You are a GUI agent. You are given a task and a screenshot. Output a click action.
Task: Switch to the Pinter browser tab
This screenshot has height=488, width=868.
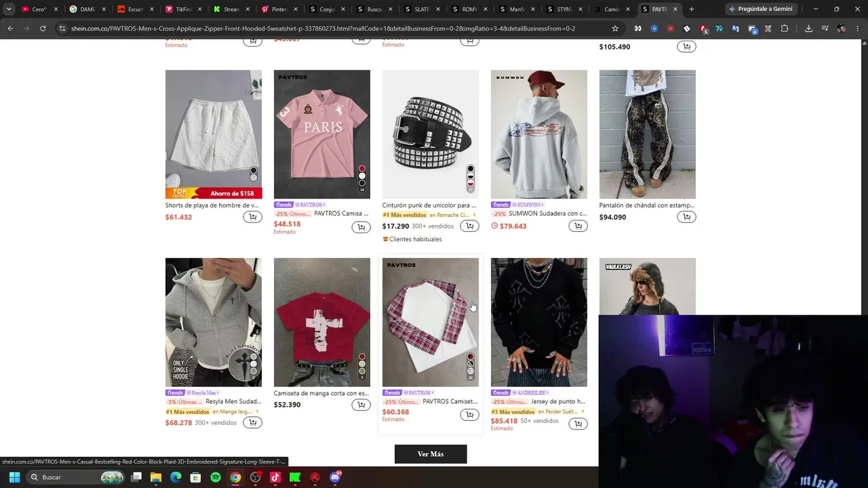coord(279,9)
